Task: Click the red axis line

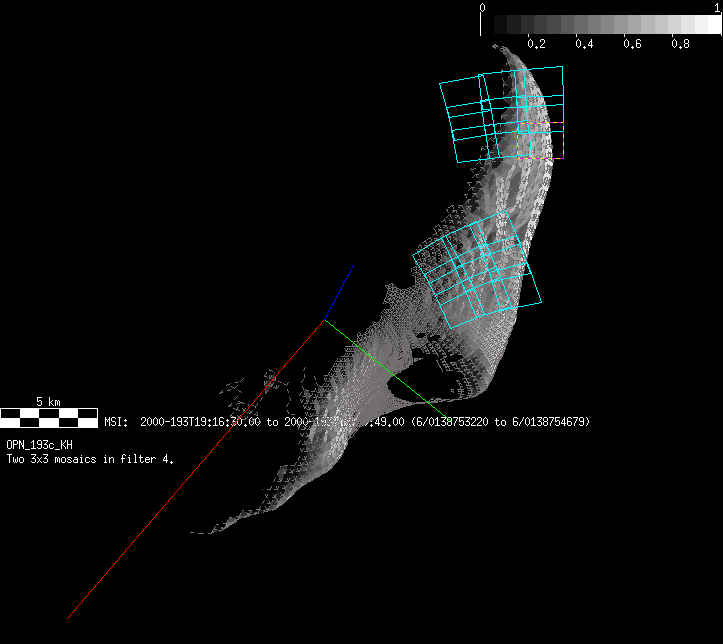Action: [x=196, y=469]
